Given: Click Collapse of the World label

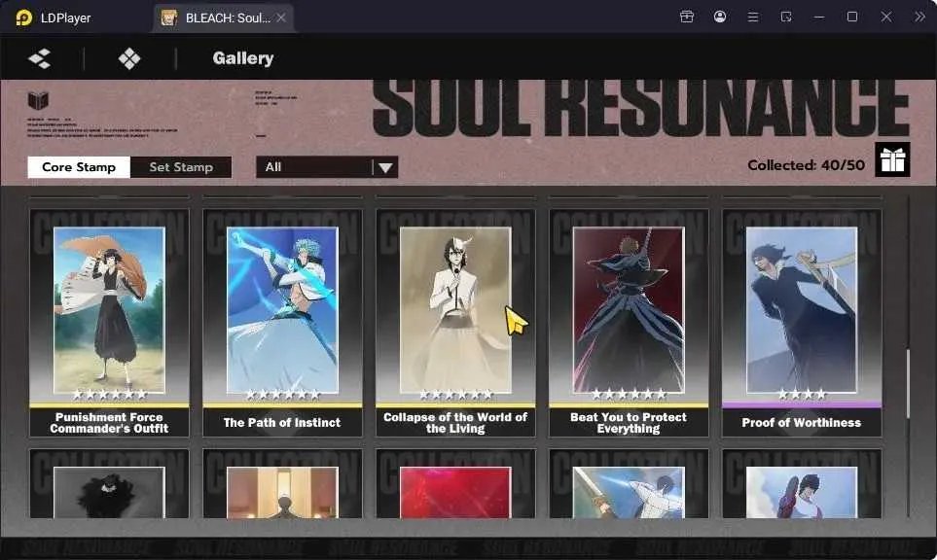Looking at the screenshot, I should 455,423.
